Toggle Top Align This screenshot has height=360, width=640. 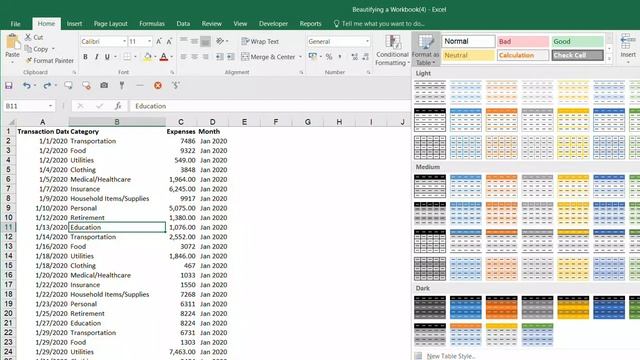click(x=184, y=41)
